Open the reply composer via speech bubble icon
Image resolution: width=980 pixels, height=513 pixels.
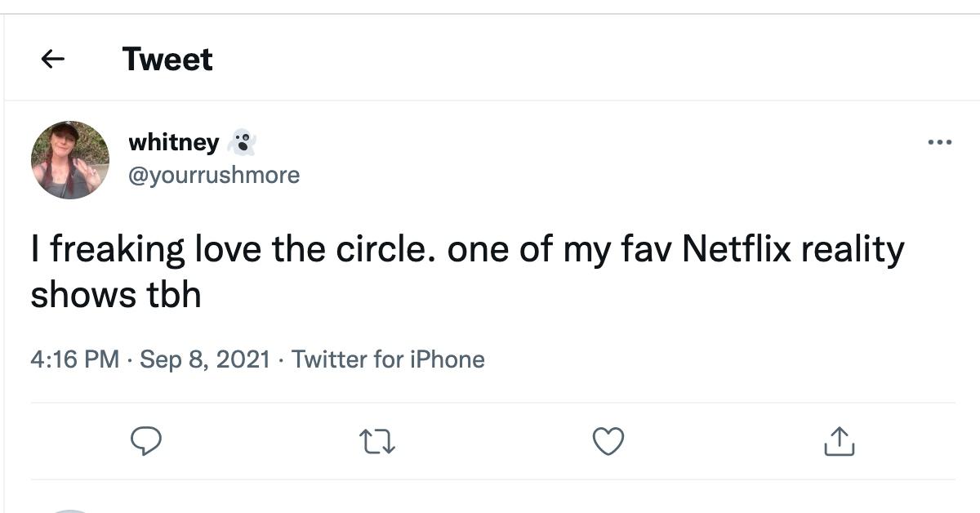tap(148, 442)
